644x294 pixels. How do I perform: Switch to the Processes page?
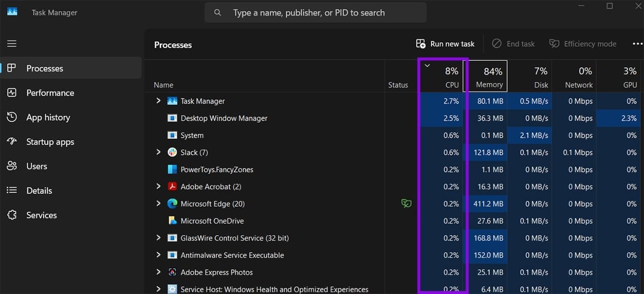point(71,68)
